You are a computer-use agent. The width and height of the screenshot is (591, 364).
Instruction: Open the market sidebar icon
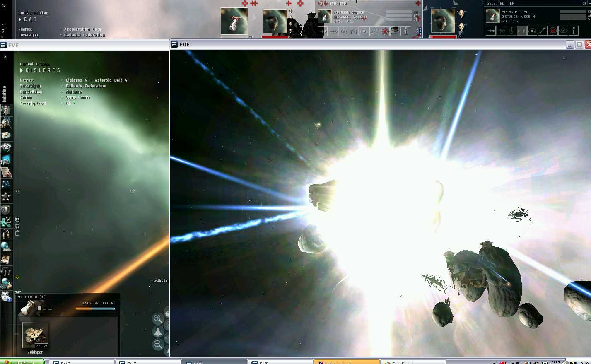pos(6,160)
